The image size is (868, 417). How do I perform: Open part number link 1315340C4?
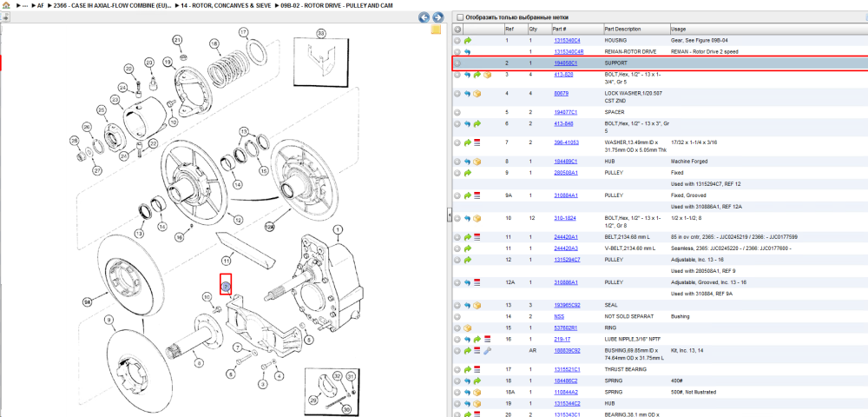click(x=567, y=41)
